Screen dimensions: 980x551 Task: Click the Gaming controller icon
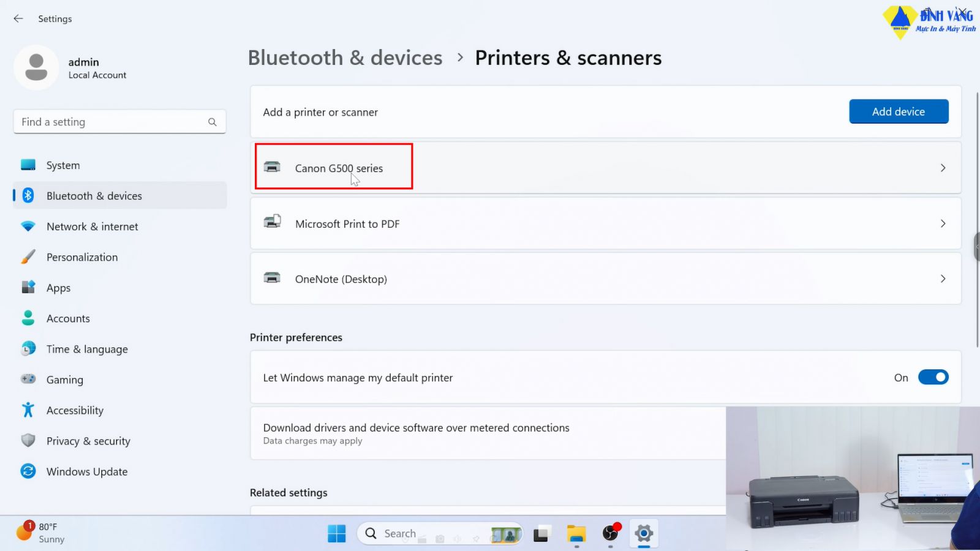[x=28, y=379]
